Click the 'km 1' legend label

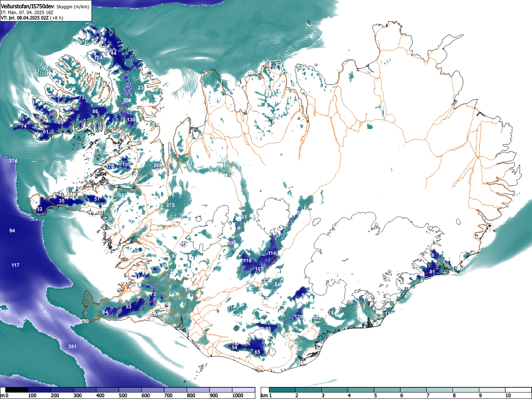tap(266, 396)
